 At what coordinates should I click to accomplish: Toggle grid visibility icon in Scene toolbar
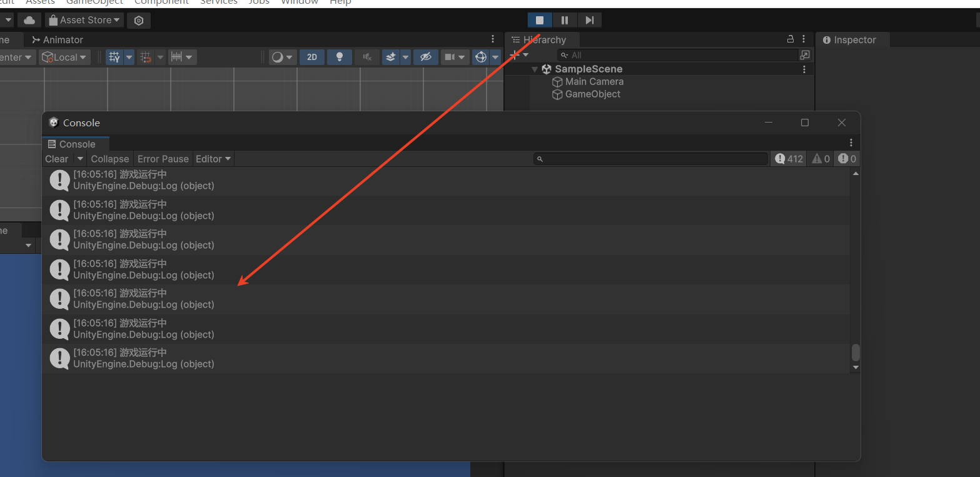click(114, 57)
